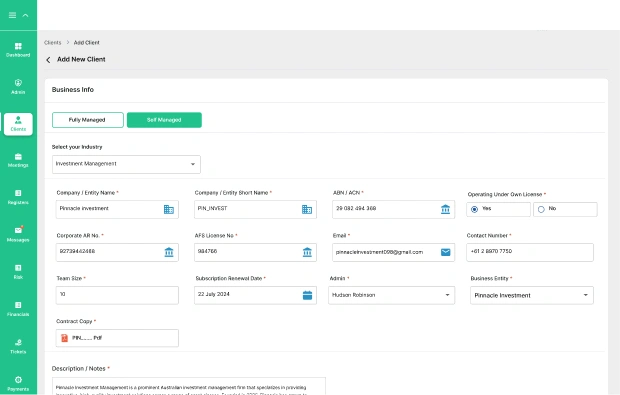Image resolution: width=620 pixels, height=395 pixels.
Task: Click the Clients breadcrumb link
Action: pos(53,42)
